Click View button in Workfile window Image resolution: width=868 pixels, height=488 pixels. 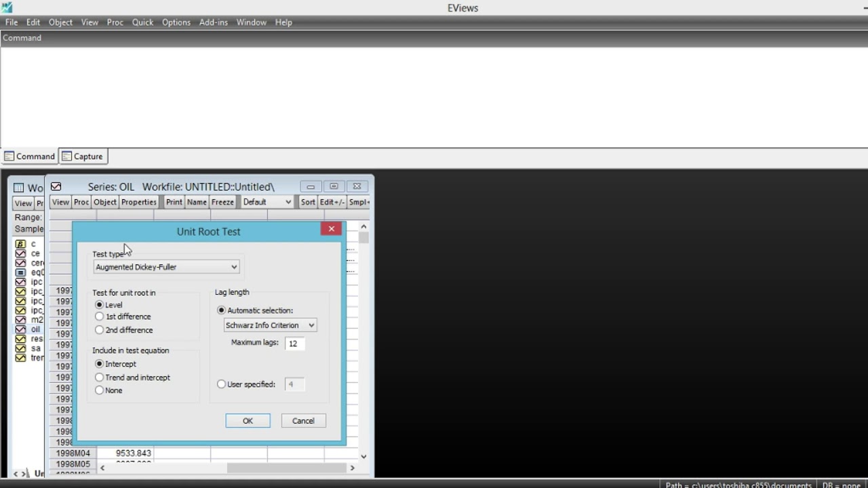(23, 203)
